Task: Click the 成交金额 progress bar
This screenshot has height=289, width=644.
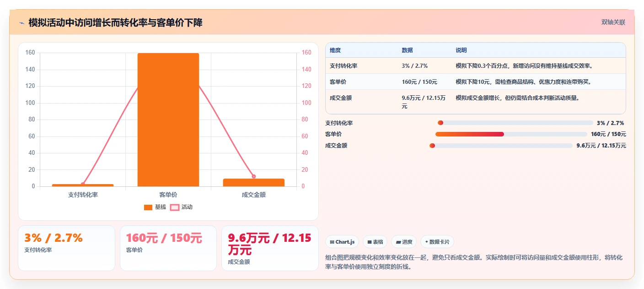Action: [x=501, y=146]
